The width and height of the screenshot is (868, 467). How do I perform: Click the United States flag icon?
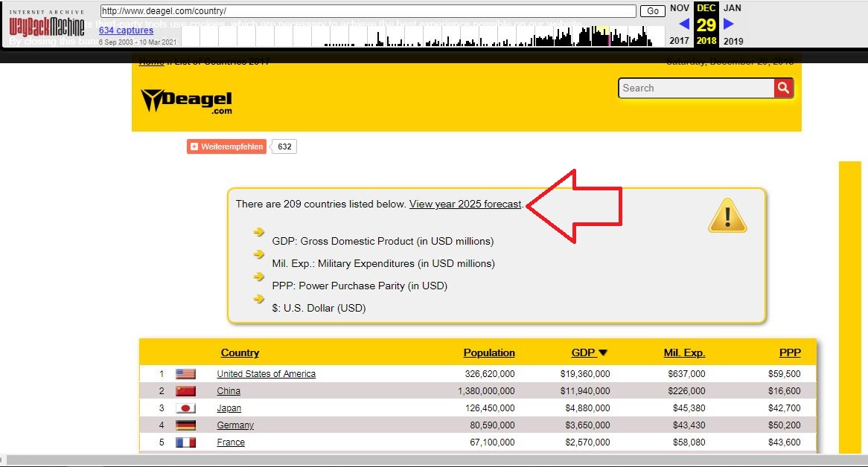(185, 374)
